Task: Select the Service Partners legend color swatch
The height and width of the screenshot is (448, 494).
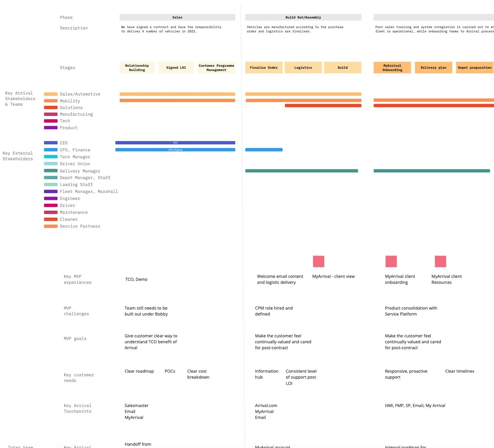Action: pyautogui.click(x=51, y=226)
